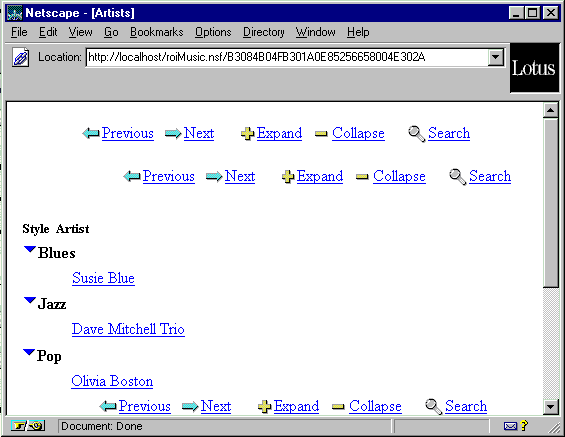Collapse the Blues category triangle
Image resolution: width=565 pixels, height=437 pixels.
click(30, 249)
